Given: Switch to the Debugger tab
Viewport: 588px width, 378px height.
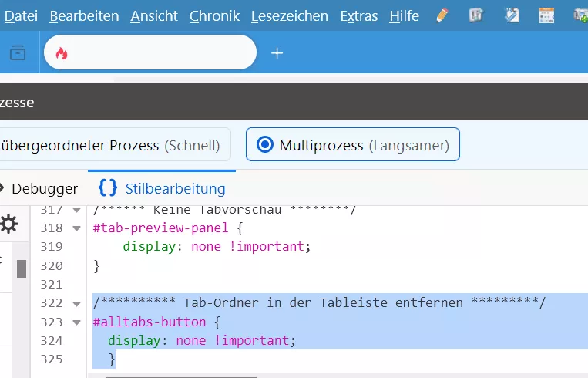Looking at the screenshot, I should click(x=41, y=188).
